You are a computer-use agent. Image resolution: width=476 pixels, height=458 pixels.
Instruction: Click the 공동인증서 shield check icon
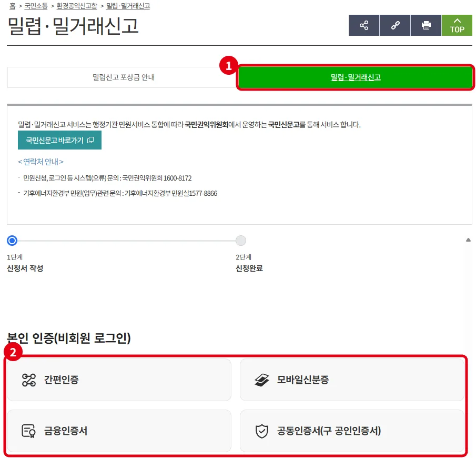point(262,431)
